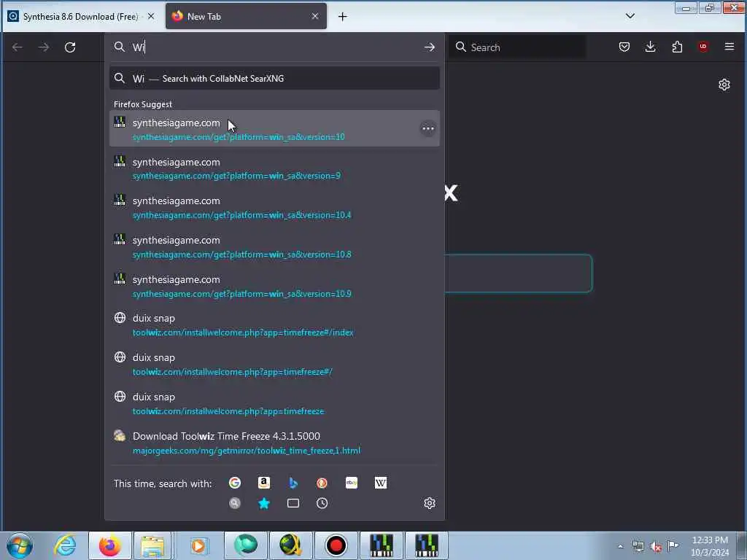Open the second Synthesia piano icon in taskbar
The width and height of the screenshot is (747, 560).
426,545
